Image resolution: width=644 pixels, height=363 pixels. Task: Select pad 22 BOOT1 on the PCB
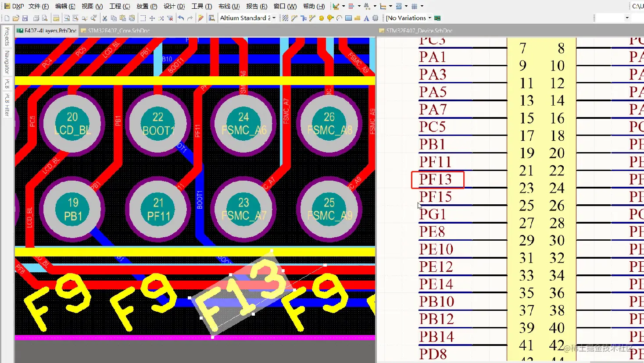point(158,124)
